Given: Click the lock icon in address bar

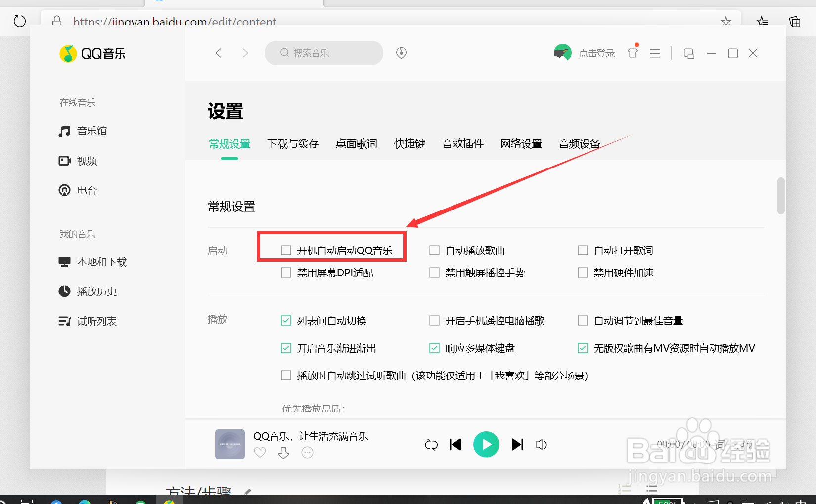Looking at the screenshot, I should pos(57,21).
